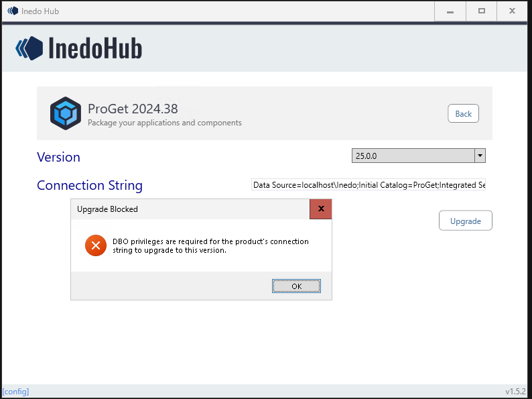Click the ProGet cube icon
The image size is (532, 399).
click(x=66, y=113)
